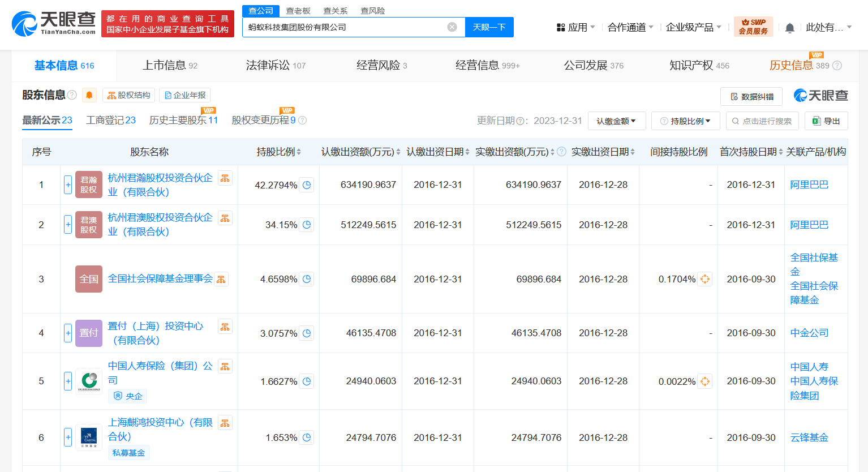868x472 pixels.
Task: Click the 天眼一下 search button
Action: (x=489, y=27)
